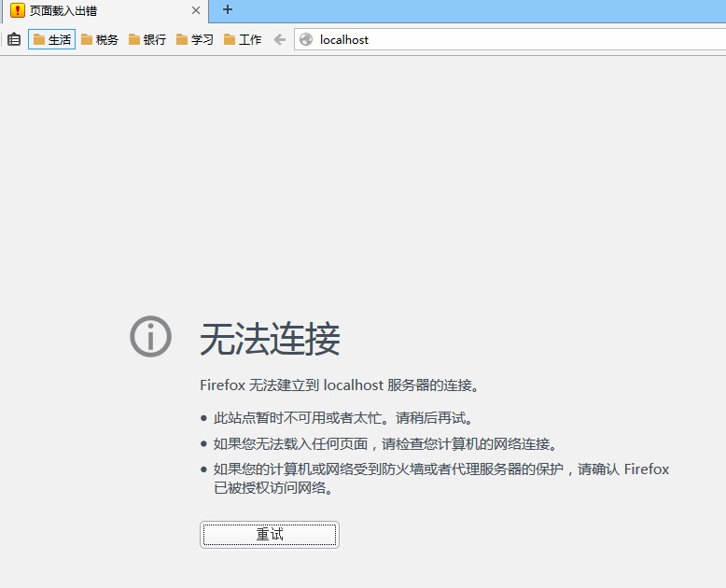Expand the 生活 bookmark folder

coord(52,39)
